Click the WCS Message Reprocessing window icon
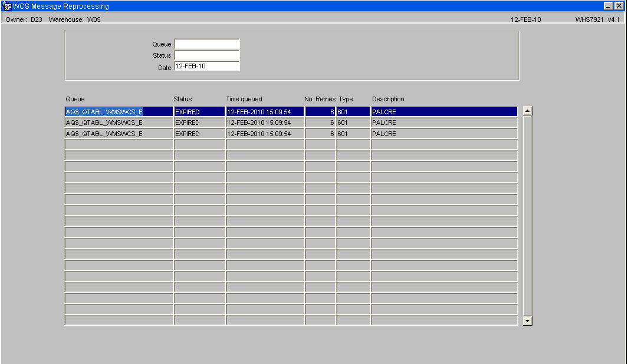Image resolution: width=628 pixels, height=364 pixels. click(7, 6)
